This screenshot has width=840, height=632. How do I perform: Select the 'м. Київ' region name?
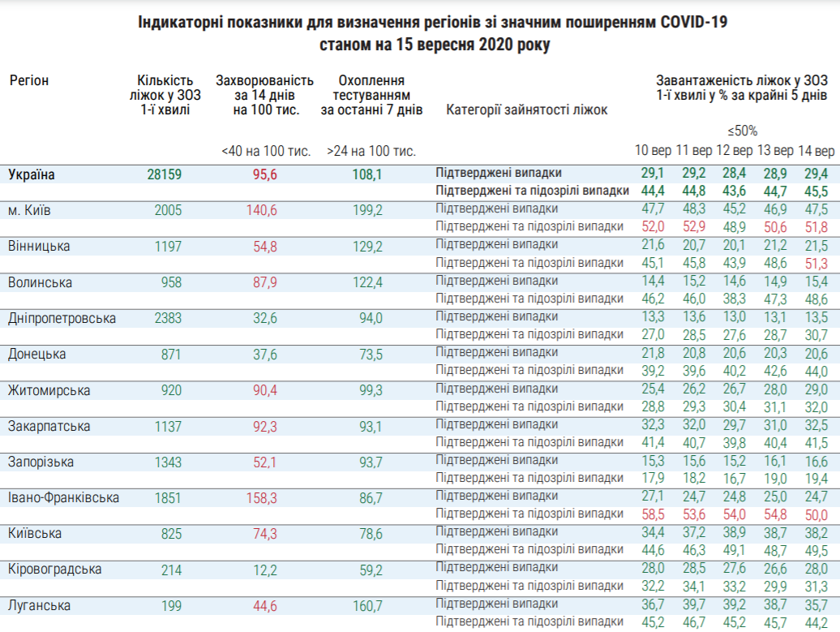tap(30, 210)
